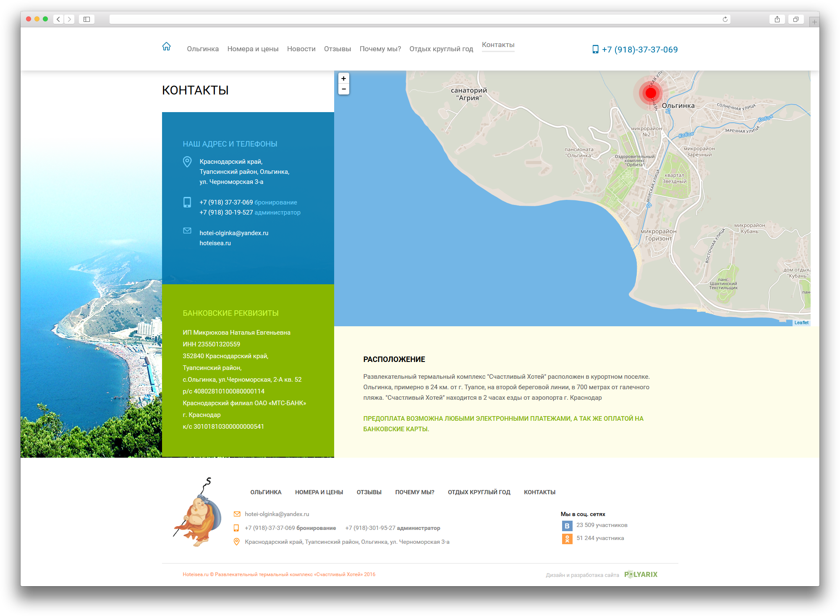The image size is (840, 616).
Task: Go back with the browser back arrow
Action: (x=58, y=19)
